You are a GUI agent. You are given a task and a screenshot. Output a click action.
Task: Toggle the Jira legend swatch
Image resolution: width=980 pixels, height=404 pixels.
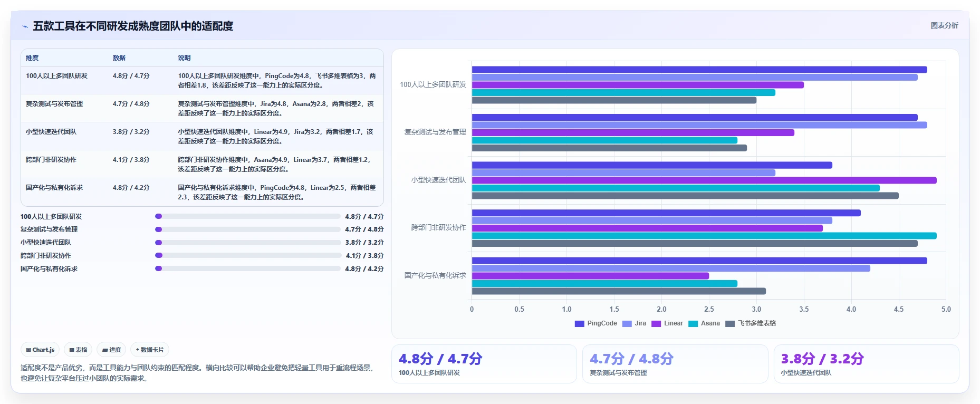point(627,323)
